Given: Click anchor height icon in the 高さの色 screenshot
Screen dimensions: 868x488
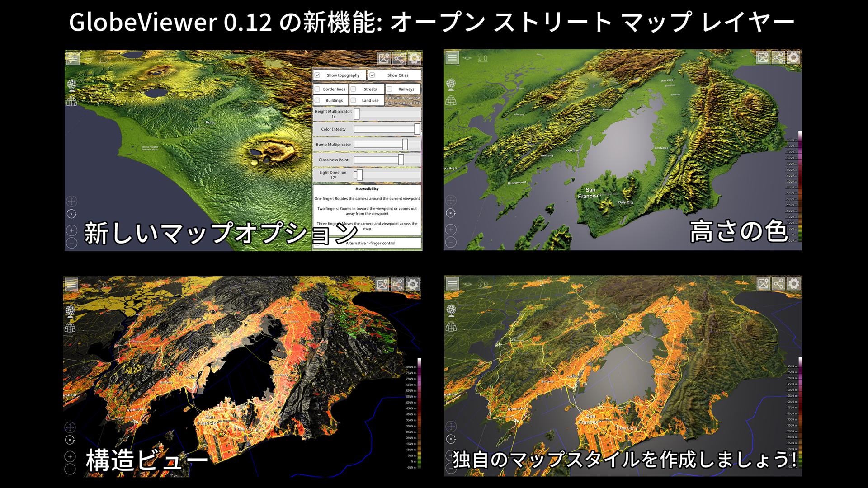Looking at the screenshot, I should 482,58.
